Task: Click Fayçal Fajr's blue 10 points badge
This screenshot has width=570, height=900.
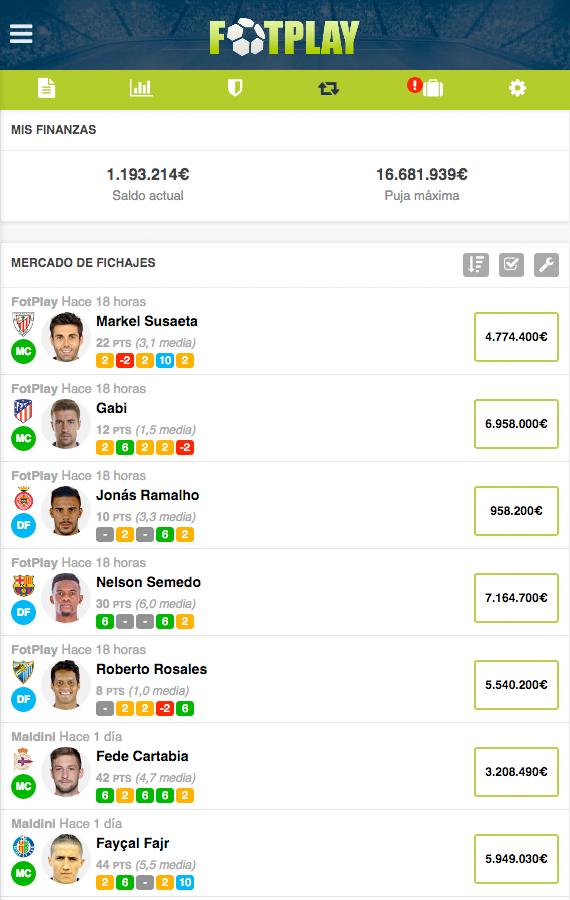Action: 185,882
